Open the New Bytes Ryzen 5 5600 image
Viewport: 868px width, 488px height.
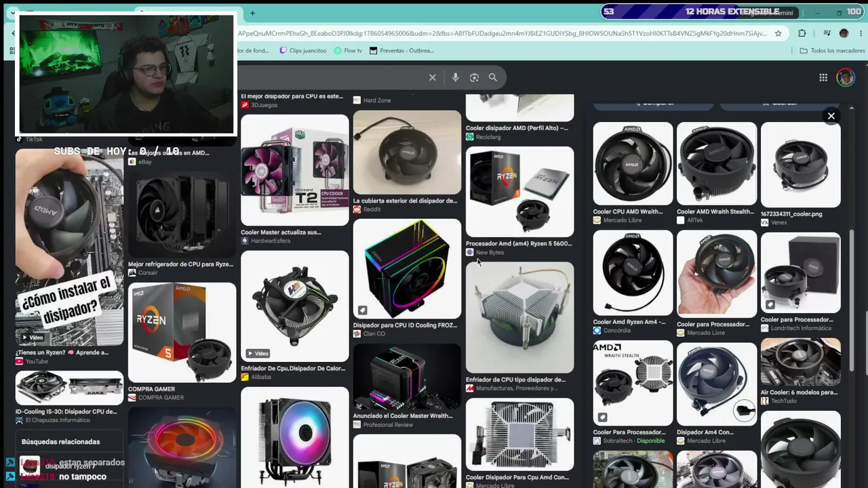click(x=519, y=192)
